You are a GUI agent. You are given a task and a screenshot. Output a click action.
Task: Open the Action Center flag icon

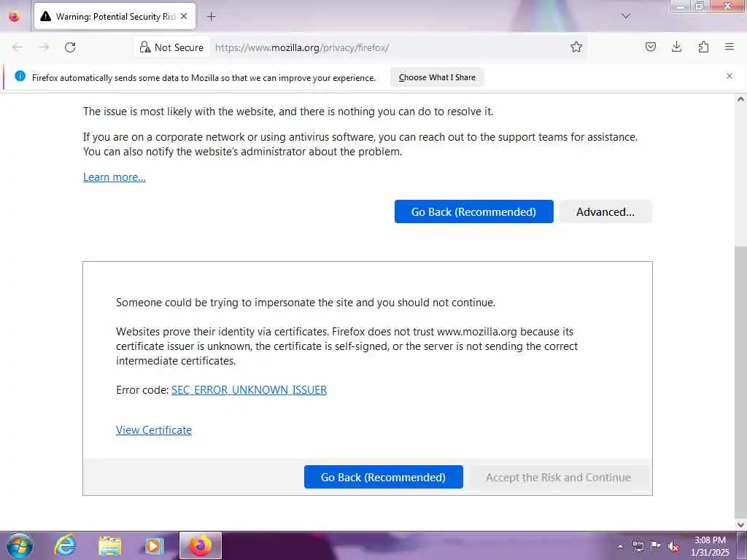point(656,547)
